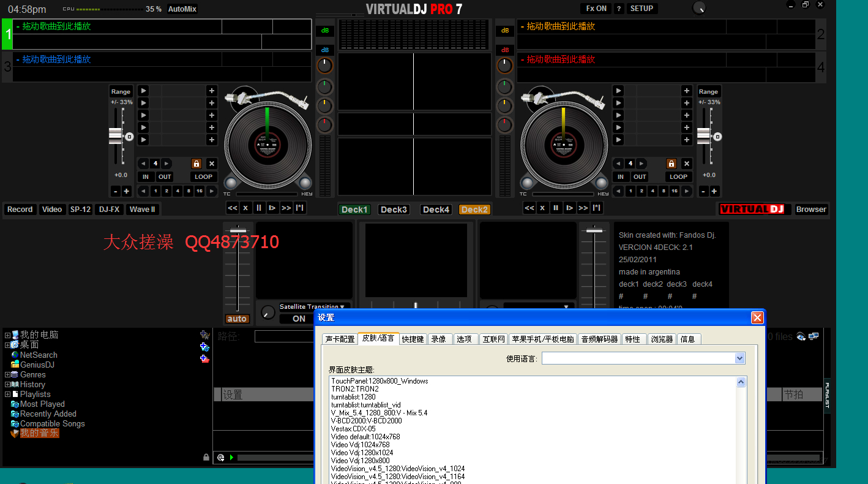
Task: Pause the left deck transport
Action: (259, 208)
